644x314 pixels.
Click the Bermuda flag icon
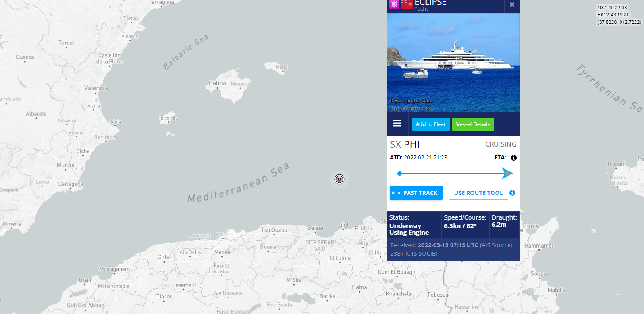point(407,4)
